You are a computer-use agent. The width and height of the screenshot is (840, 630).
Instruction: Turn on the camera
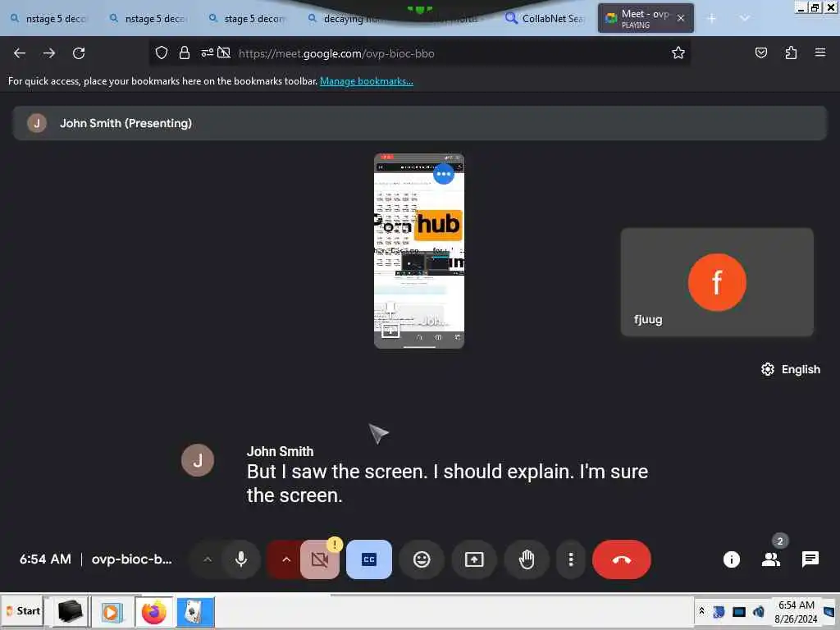pos(320,559)
